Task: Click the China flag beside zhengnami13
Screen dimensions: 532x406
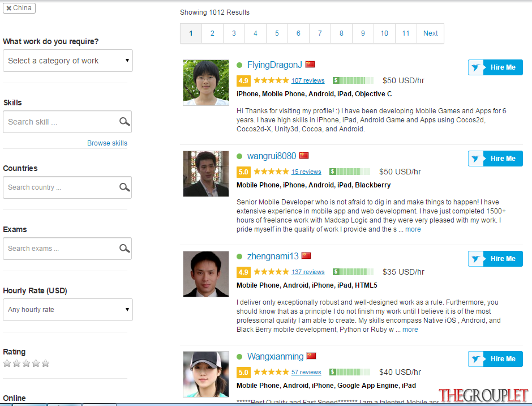Action: tap(306, 255)
